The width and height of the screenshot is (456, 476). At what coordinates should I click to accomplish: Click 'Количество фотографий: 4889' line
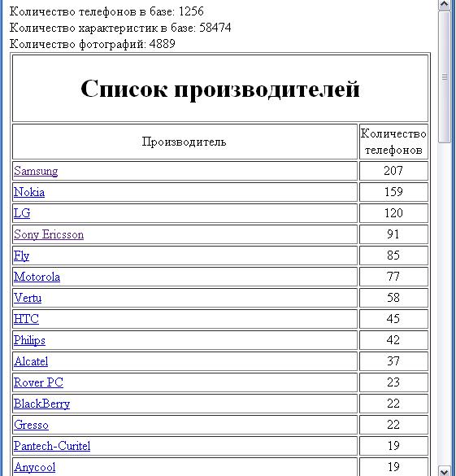93,44
